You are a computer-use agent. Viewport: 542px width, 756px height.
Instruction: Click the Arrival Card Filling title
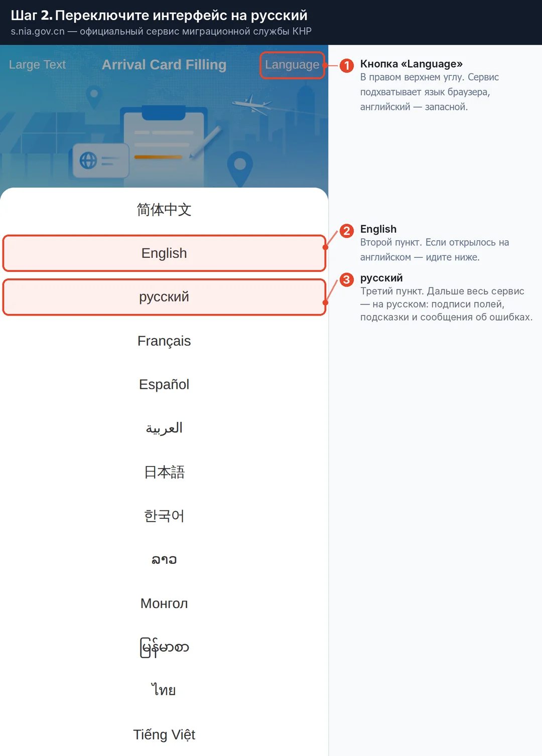(x=164, y=65)
